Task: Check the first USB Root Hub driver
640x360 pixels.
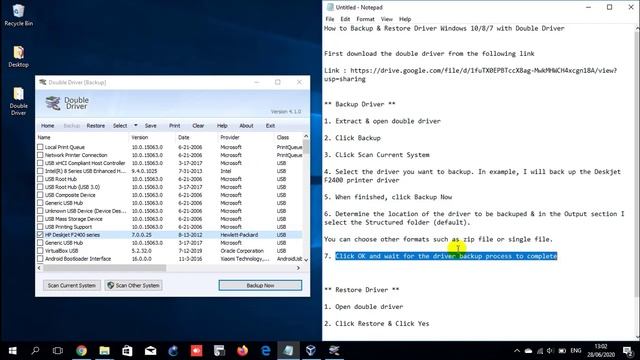Action: [x=40, y=179]
